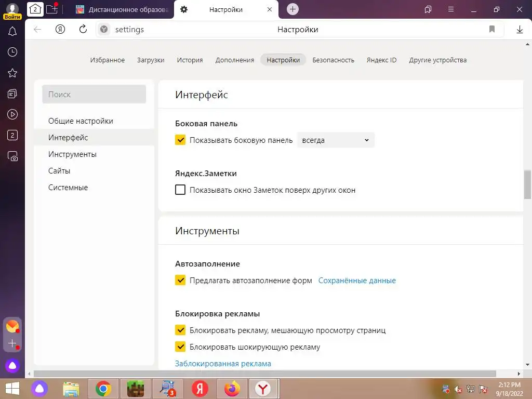Launch Alice assistant in sidebar

click(12, 366)
